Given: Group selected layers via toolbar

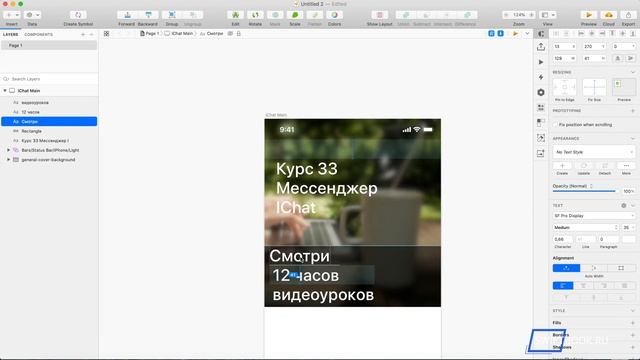Looking at the screenshot, I should pyautogui.click(x=172, y=15).
